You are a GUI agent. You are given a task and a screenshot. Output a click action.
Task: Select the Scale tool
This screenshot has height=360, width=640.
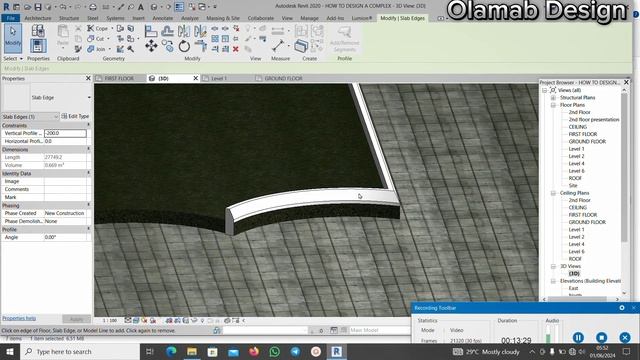[225, 39]
